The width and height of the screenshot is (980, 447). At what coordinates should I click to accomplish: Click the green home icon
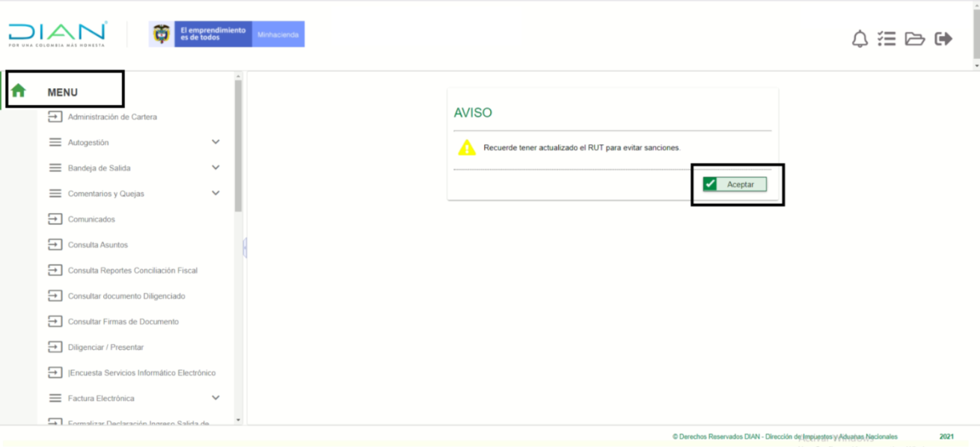pyautogui.click(x=19, y=91)
